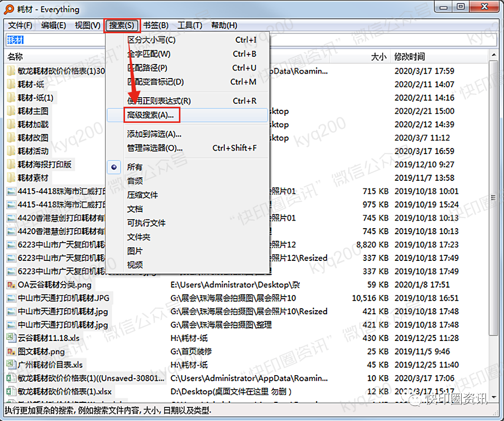Click size value 8,820 KB
The height and width of the screenshot is (421, 504).
coord(372,245)
